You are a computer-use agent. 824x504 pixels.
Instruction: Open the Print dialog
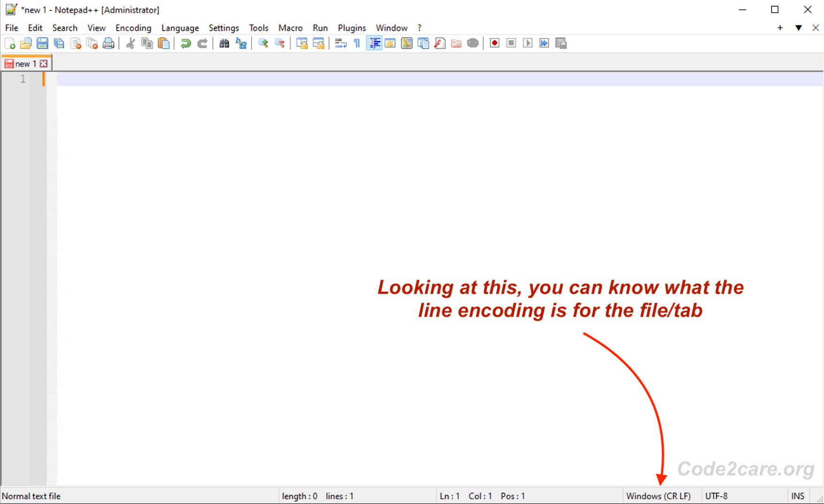tap(108, 43)
